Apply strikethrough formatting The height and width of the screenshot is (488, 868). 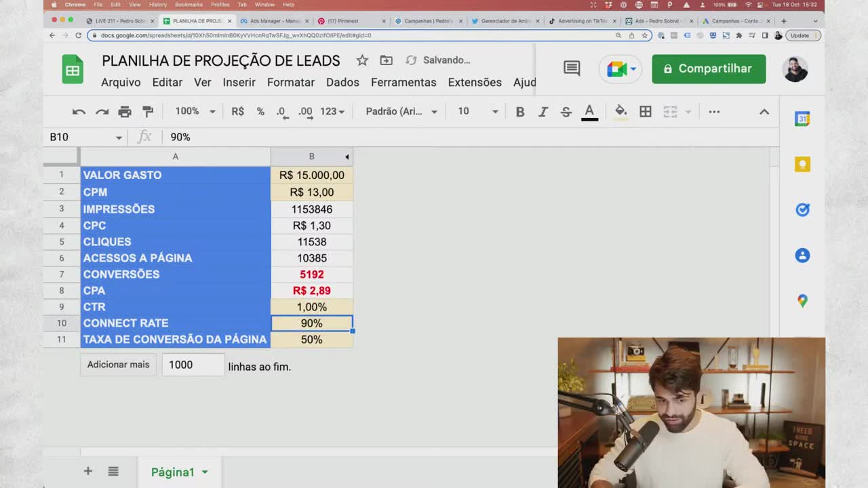tap(566, 112)
